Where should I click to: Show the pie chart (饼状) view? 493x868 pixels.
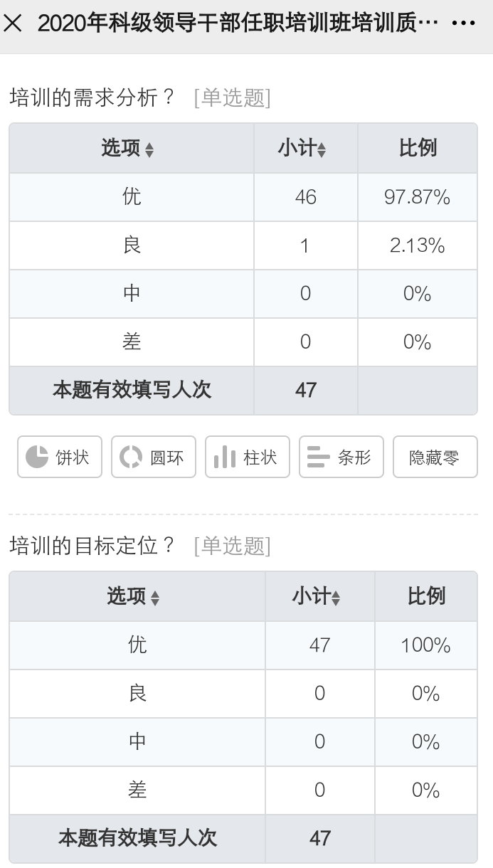[60, 457]
